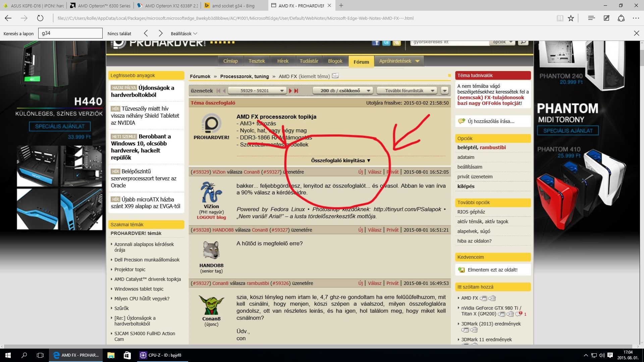
Task: Open the Tesztek site tab
Action: tap(257, 61)
